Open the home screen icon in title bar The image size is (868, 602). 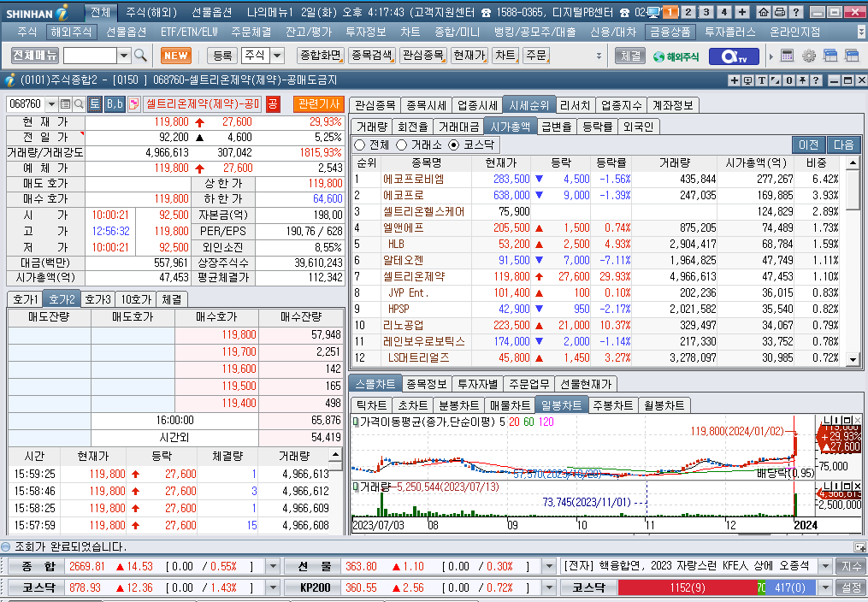[x=764, y=12]
